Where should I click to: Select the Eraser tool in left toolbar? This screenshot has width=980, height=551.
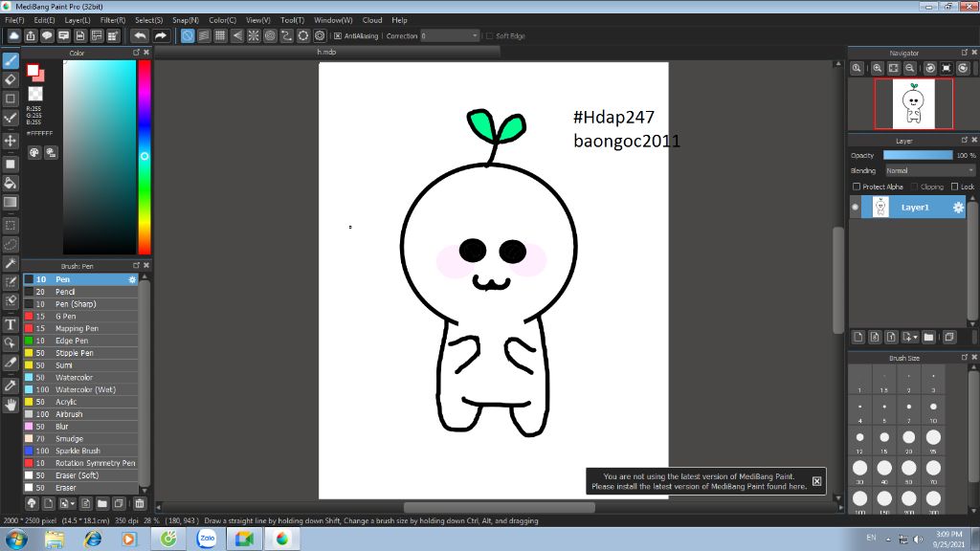point(11,79)
